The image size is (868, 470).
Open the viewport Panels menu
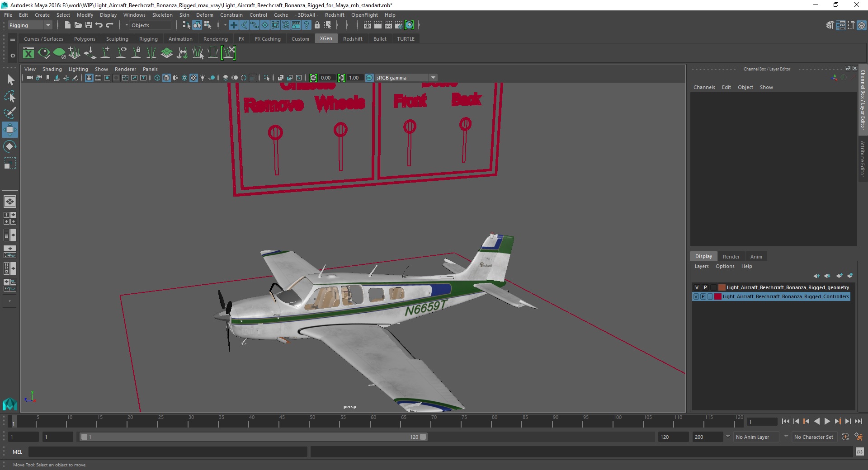tap(150, 69)
